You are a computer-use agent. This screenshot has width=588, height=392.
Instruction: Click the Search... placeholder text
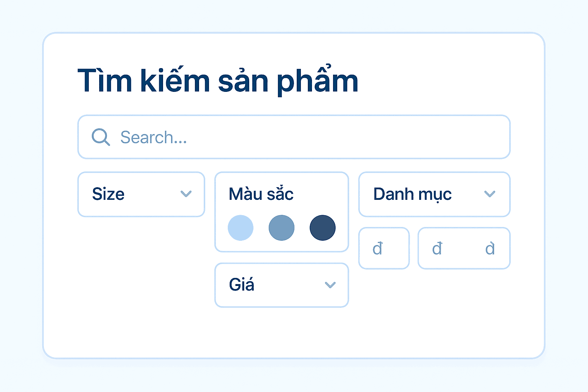point(154,137)
